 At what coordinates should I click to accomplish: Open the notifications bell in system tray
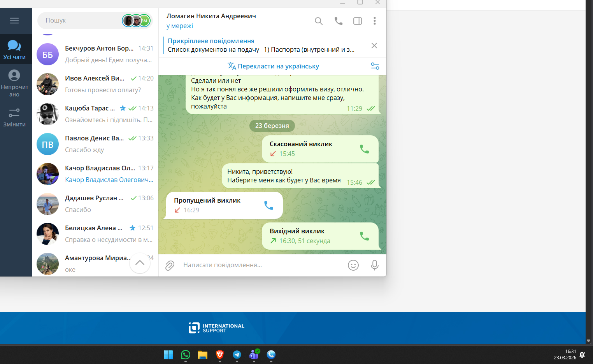click(x=582, y=355)
